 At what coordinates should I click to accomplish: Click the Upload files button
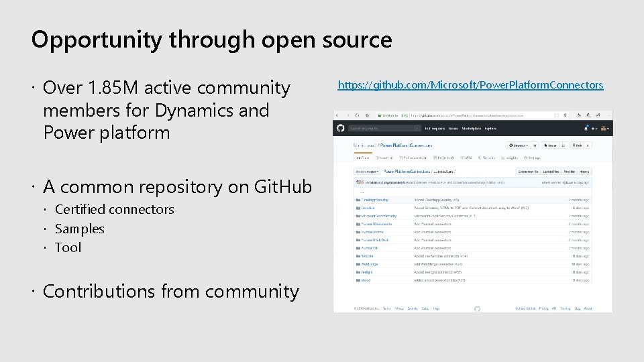tap(551, 172)
